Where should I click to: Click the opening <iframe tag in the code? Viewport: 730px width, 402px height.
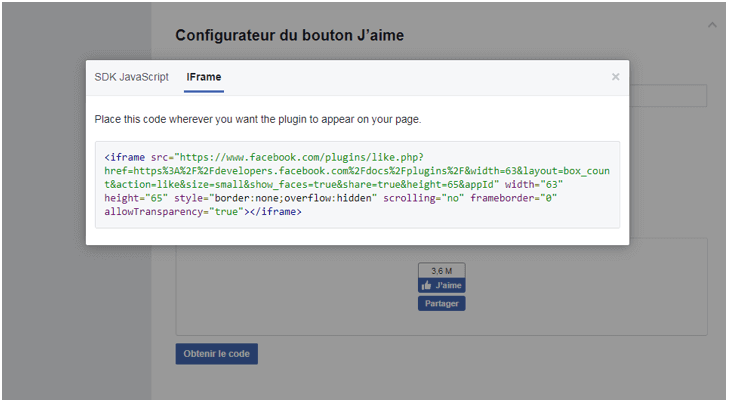(125, 157)
